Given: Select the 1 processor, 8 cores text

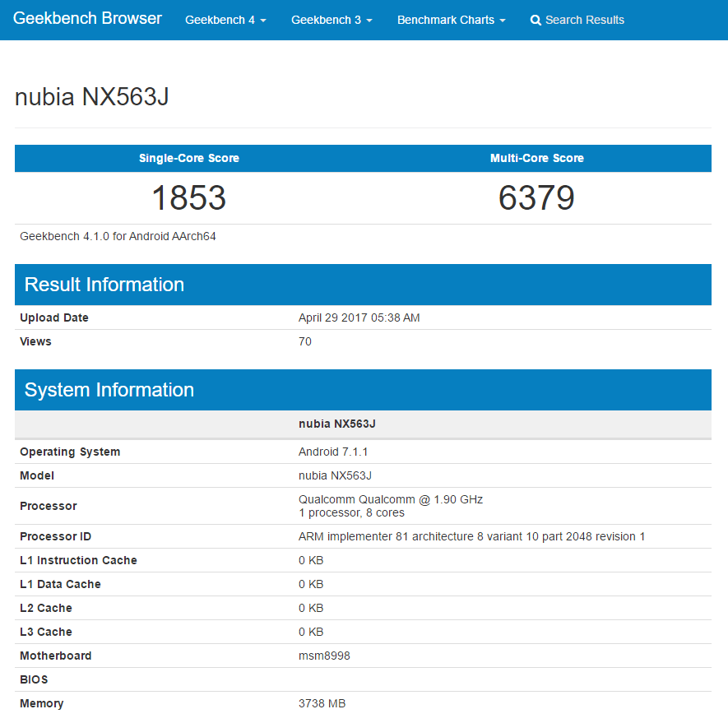Looking at the screenshot, I should (351, 512).
